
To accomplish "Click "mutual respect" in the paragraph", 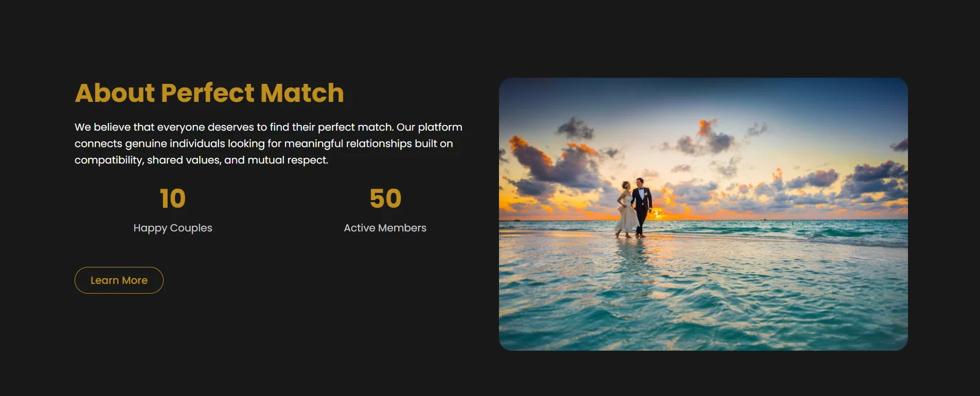I will pyautogui.click(x=288, y=160).
